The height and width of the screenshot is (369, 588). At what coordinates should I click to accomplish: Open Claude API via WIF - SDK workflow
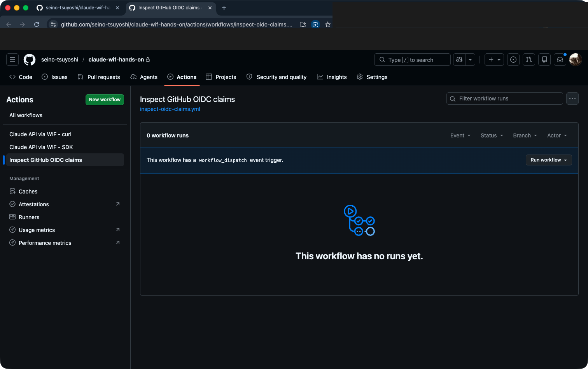(65, 147)
